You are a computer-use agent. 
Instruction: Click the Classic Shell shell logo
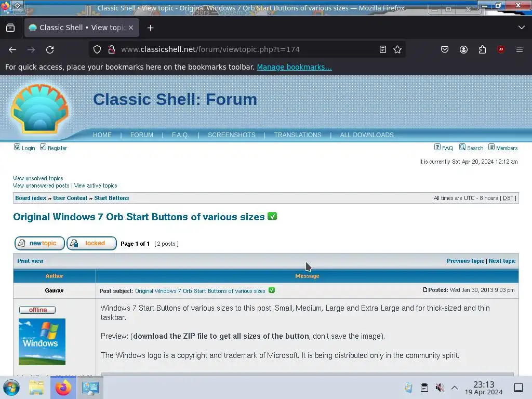pyautogui.click(x=39, y=109)
